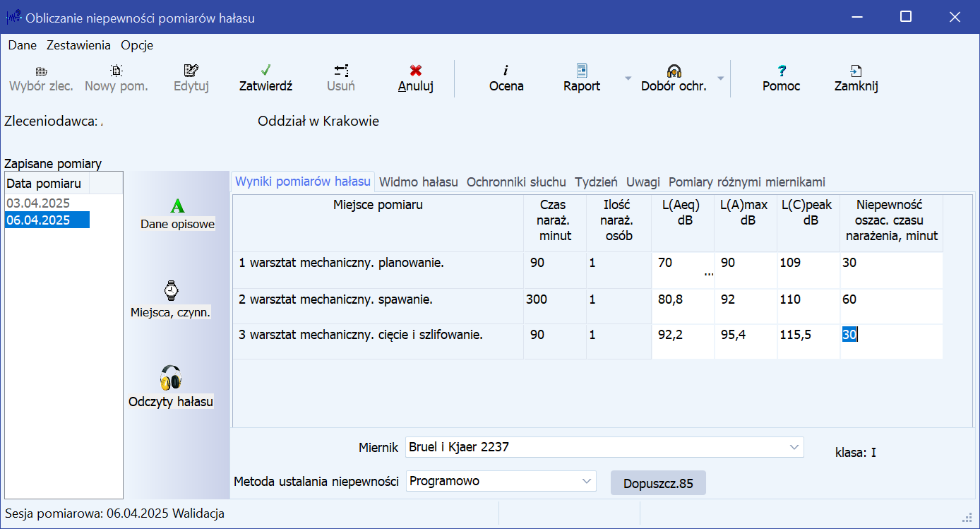Open Metoda ustalania niepewności combo box
The height and width of the screenshot is (529, 980).
point(501,481)
